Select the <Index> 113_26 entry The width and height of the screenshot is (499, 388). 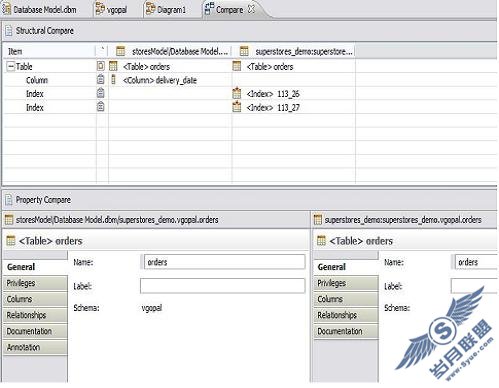coord(273,94)
